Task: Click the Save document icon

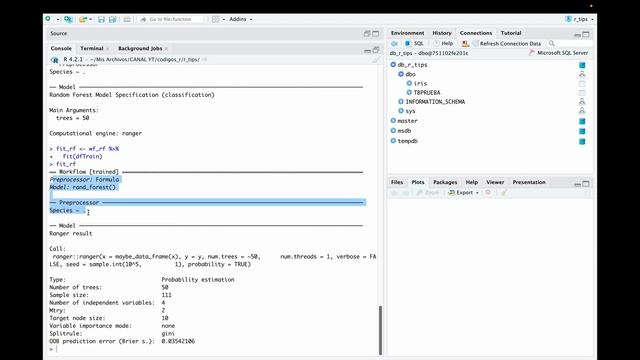Action: (101, 19)
